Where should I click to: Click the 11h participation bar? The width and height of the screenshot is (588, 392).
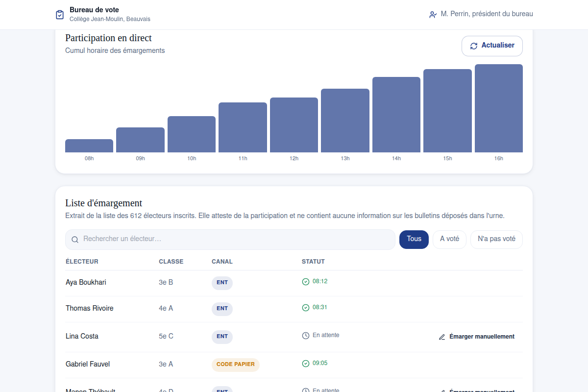coord(243,127)
